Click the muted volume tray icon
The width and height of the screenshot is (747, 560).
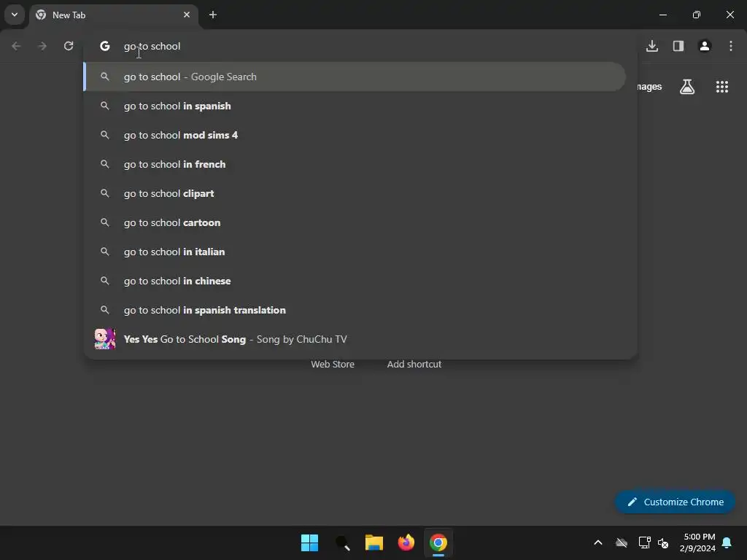[x=662, y=542]
